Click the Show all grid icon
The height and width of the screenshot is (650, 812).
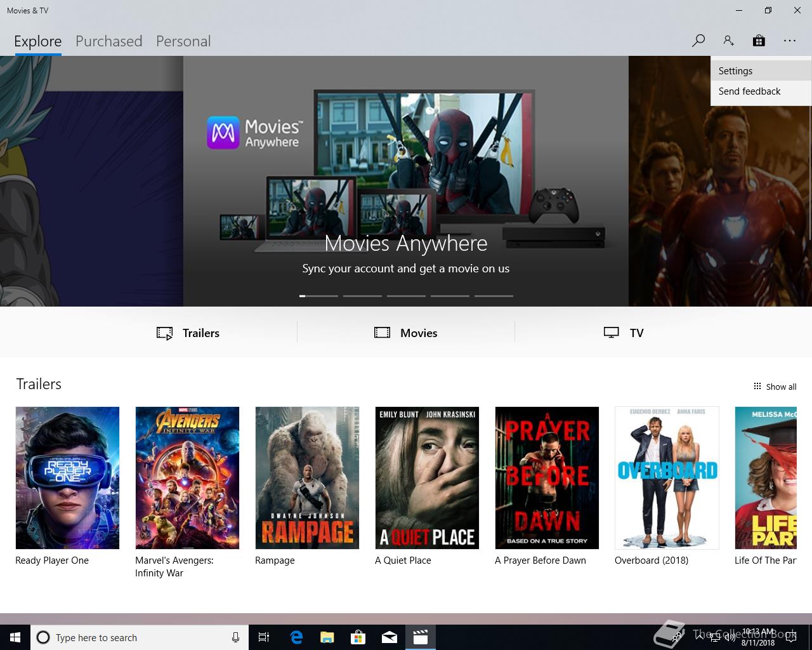(757, 386)
